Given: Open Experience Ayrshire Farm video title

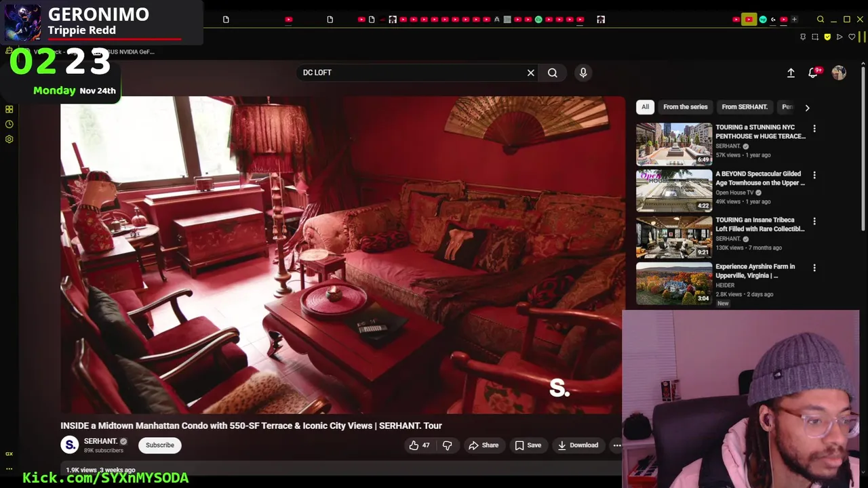Looking at the screenshot, I should point(755,271).
